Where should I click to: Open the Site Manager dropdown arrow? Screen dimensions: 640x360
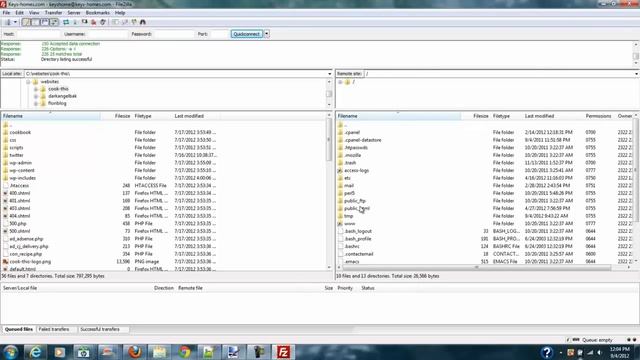(16, 22)
